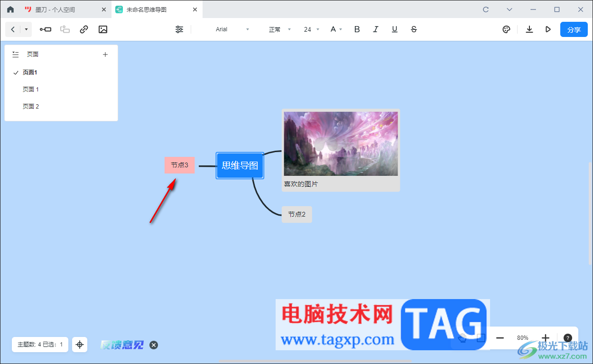Screen dimensions: 593x364
Task: Close the 未命名思维导图 tab
Action: 195,9
